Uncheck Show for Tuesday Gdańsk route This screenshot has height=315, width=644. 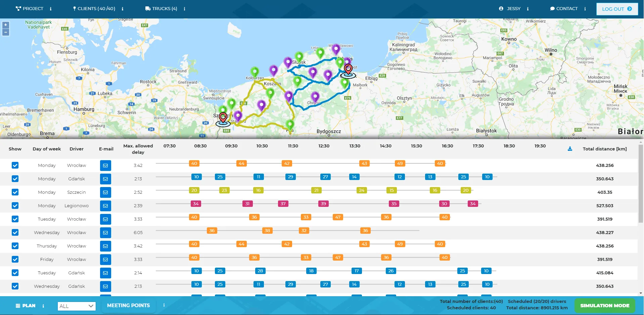15,273
